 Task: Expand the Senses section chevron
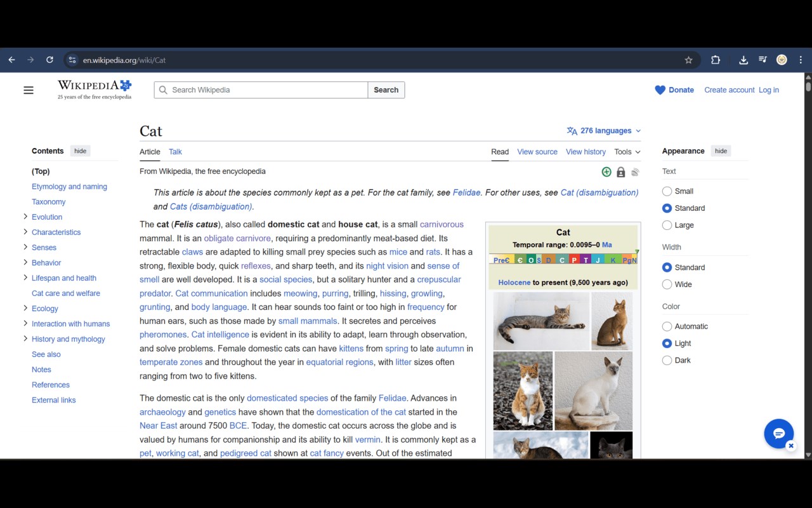coord(25,247)
